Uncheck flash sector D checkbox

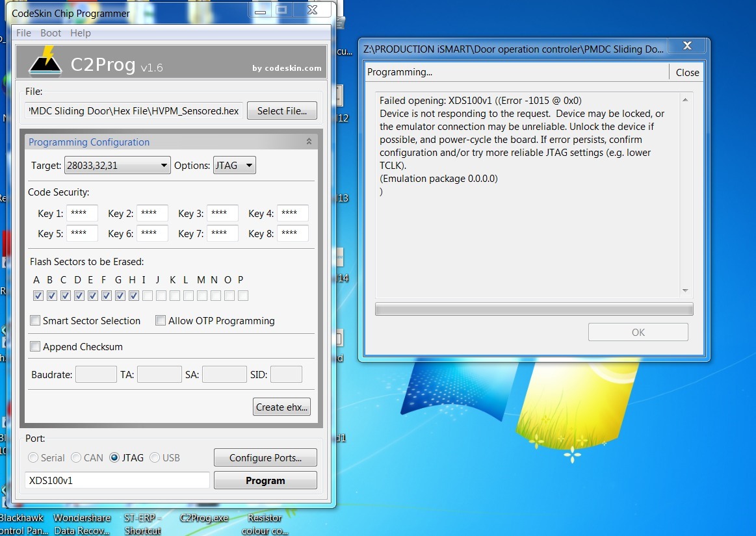79,296
